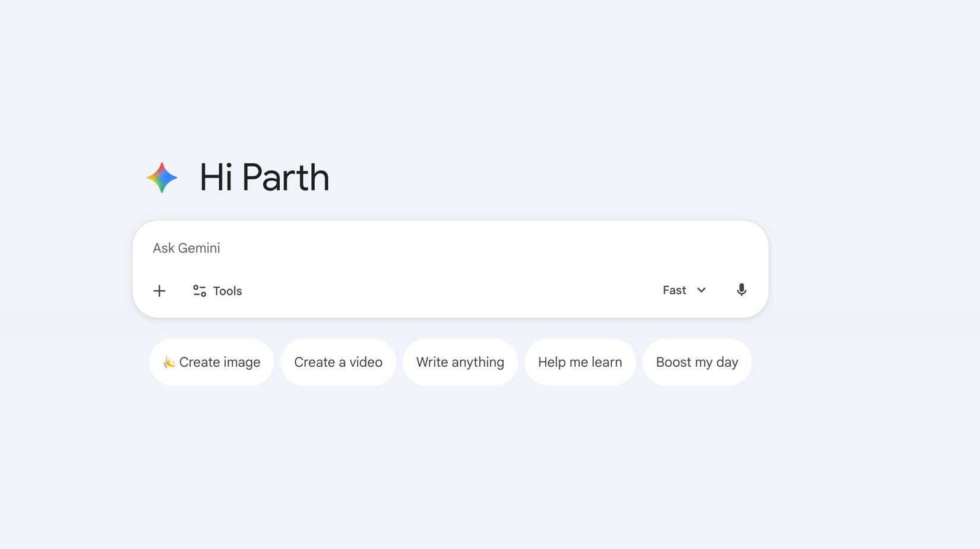
Task: Choose the Create a video suggestion
Action: [x=338, y=362]
